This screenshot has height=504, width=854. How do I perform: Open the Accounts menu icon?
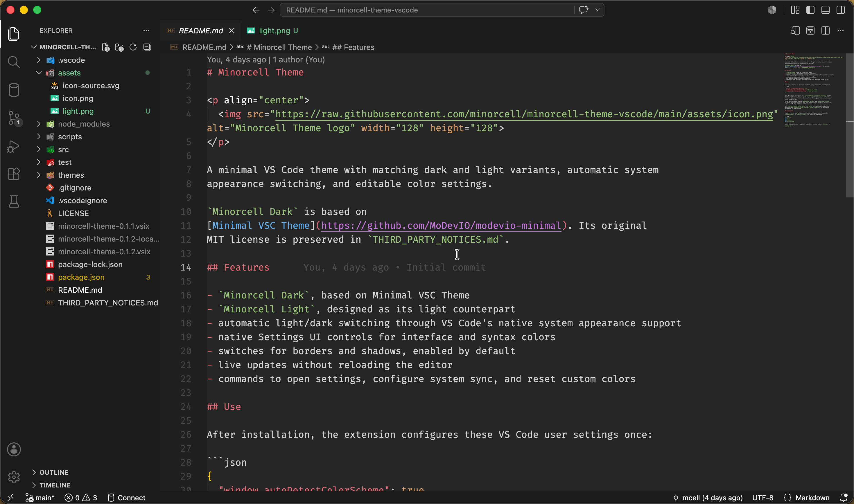(14, 449)
